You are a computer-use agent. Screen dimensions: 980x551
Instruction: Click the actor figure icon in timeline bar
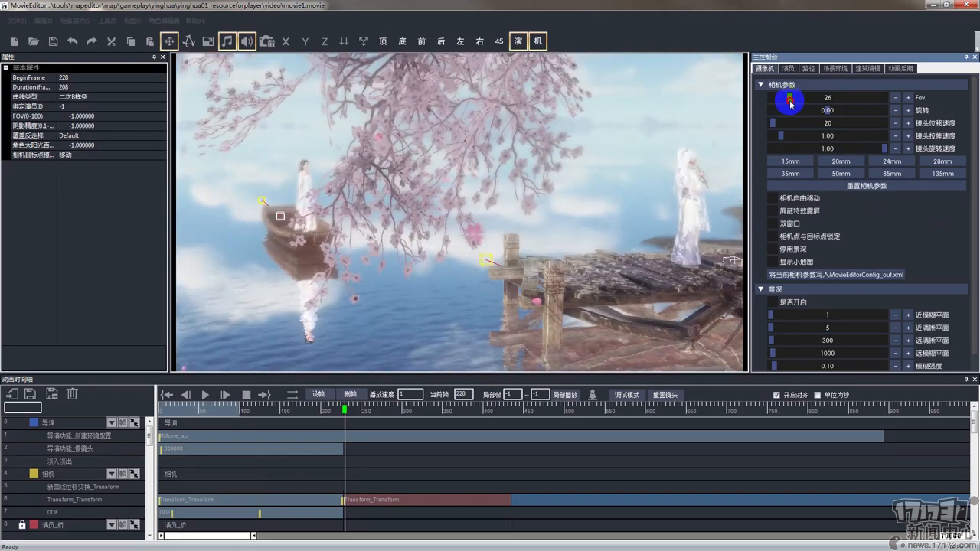pos(593,395)
